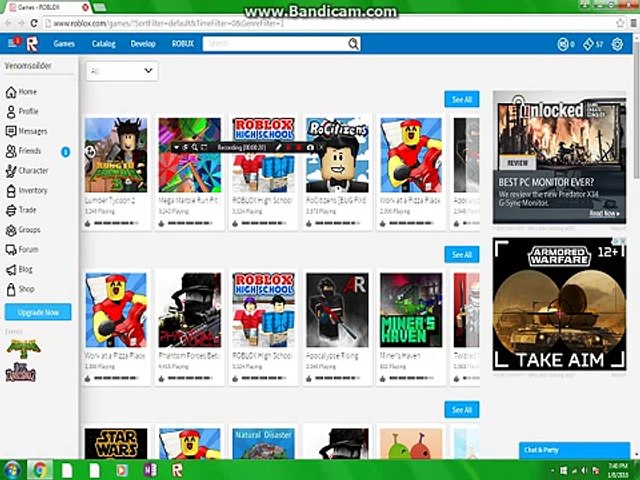The image size is (640, 480).
Task: Open the All genre filter dropdown
Action: 122,71
